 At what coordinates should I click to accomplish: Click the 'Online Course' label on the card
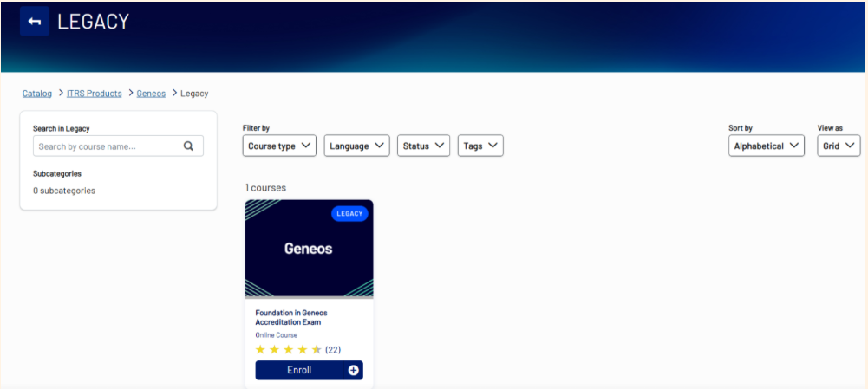pyautogui.click(x=277, y=335)
